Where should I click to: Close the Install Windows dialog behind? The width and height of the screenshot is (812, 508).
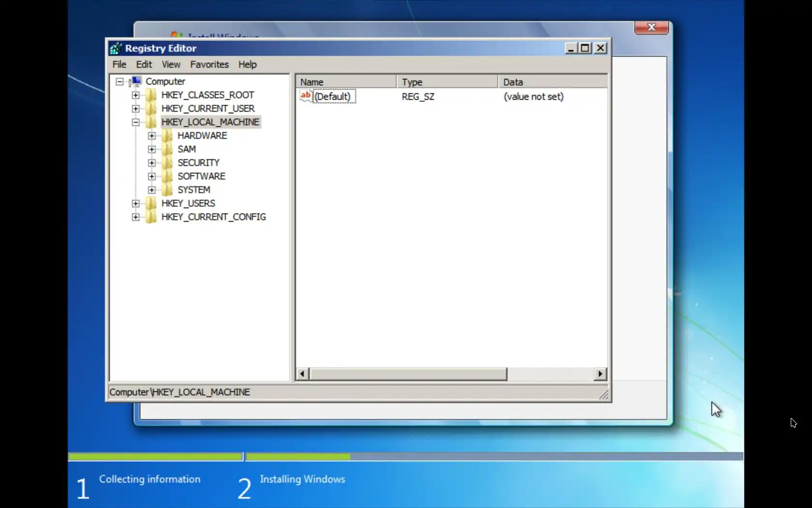point(652,27)
